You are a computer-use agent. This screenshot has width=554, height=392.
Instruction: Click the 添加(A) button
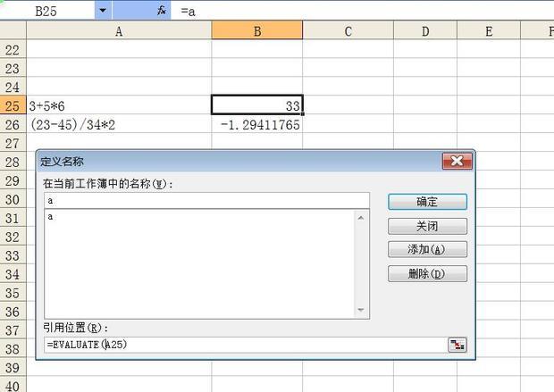point(427,249)
